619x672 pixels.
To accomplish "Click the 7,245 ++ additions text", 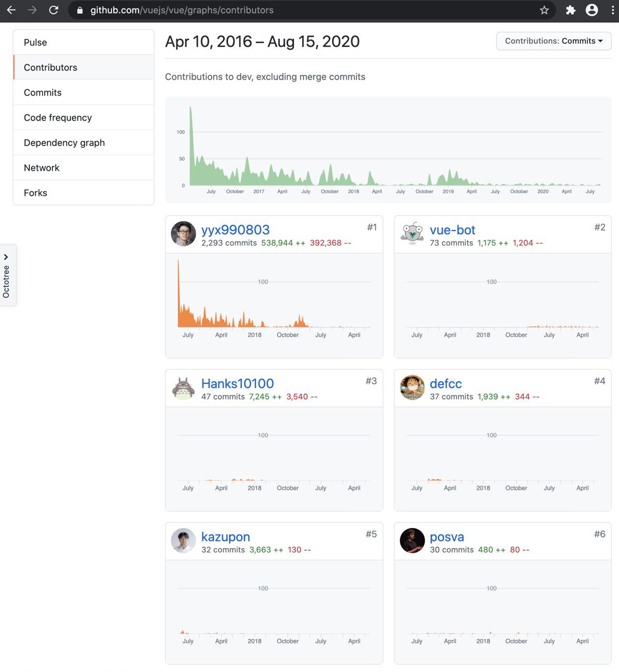I will [265, 397].
